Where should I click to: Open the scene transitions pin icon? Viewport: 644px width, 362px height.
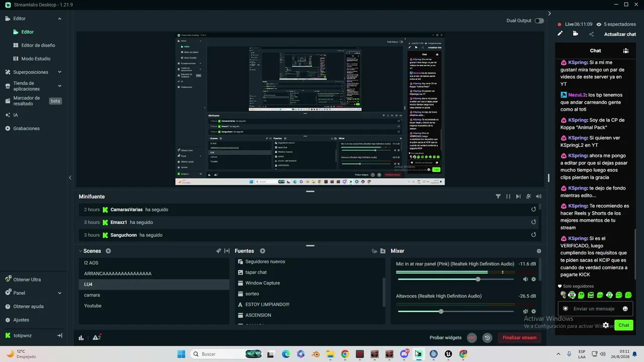click(x=218, y=251)
